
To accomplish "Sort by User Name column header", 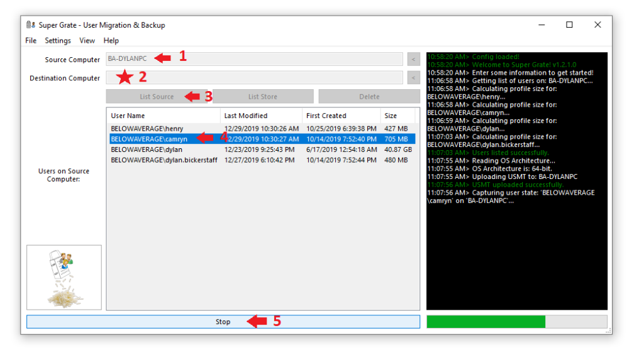I will 164,116.
